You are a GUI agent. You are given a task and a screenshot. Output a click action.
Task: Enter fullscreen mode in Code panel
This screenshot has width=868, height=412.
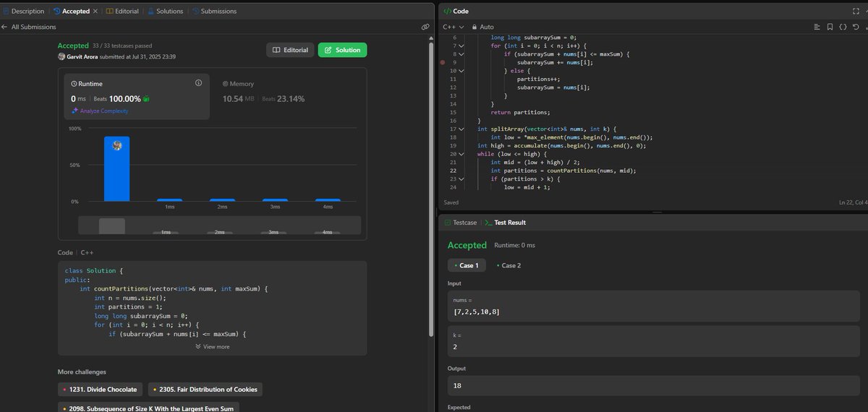856,12
